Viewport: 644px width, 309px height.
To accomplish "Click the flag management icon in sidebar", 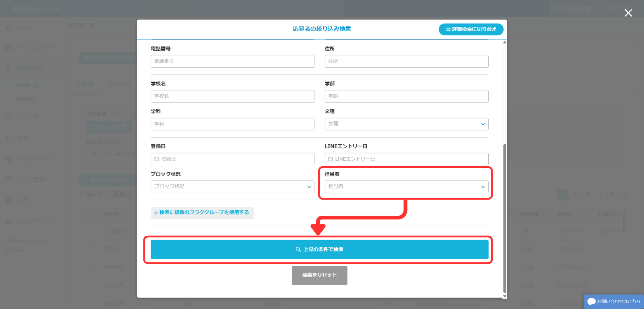I will click(9, 179).
